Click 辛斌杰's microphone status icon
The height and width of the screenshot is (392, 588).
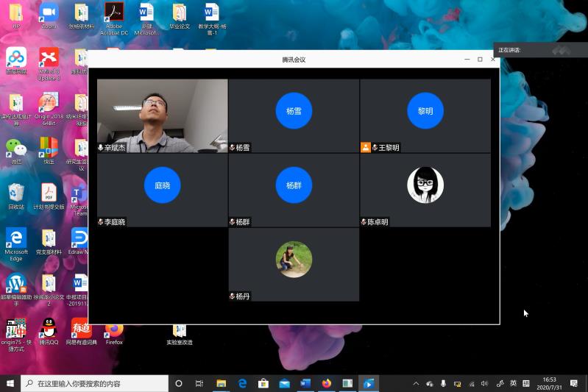(101, 148)
